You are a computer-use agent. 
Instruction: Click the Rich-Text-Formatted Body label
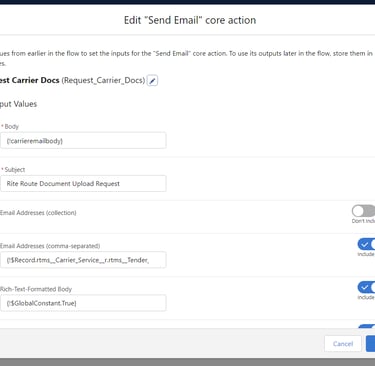pos(36,289)
